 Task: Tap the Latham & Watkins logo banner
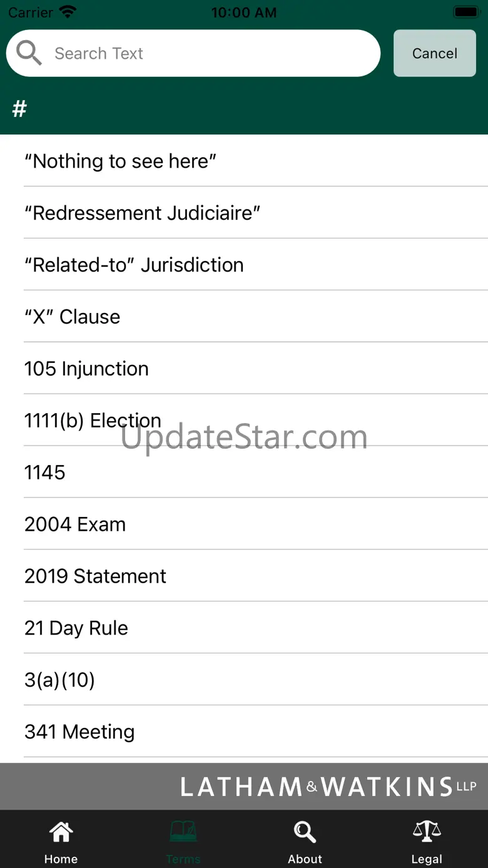(x=328, y=787)
